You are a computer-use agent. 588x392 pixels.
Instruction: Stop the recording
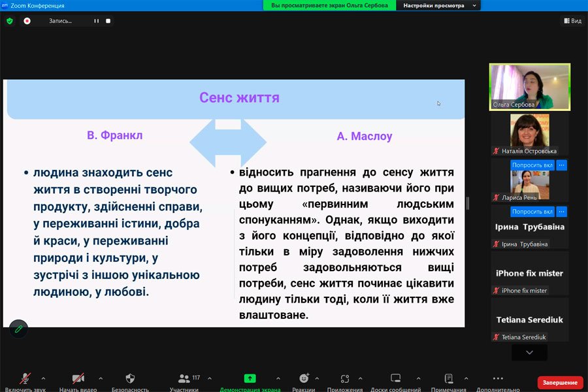(x=108, y=21)
